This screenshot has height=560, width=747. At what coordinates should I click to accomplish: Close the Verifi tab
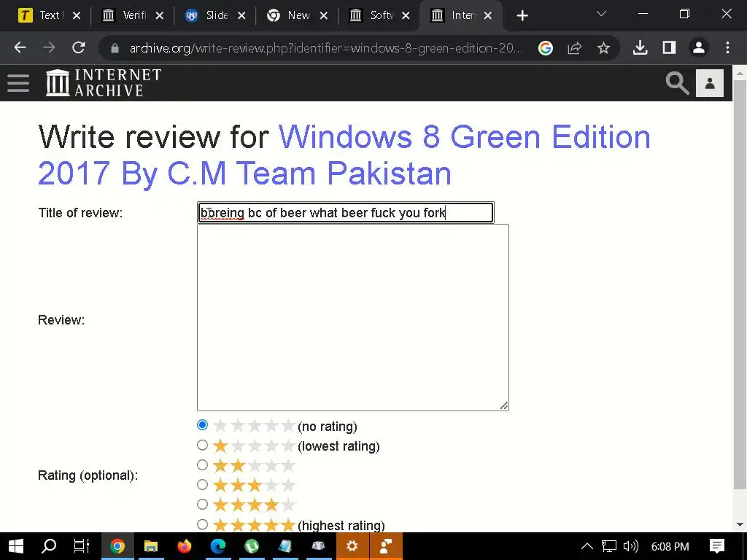[x=160, y=16]
